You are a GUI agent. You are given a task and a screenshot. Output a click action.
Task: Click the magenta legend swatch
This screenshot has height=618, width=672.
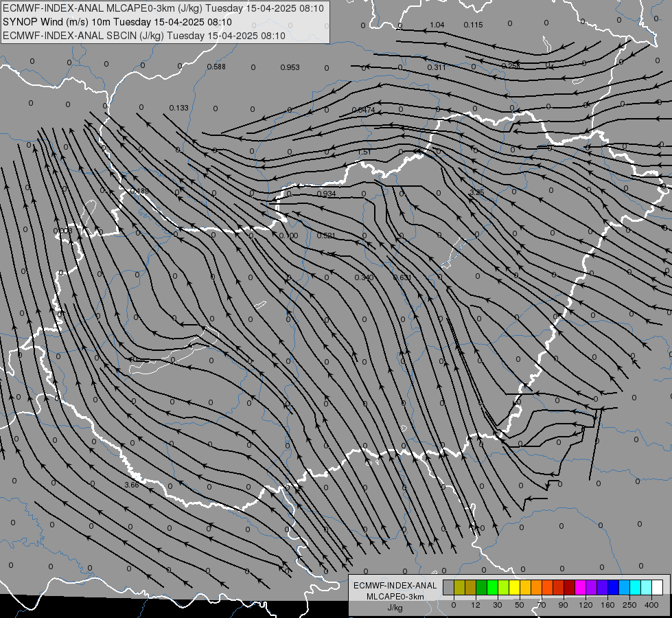point(580,587)
